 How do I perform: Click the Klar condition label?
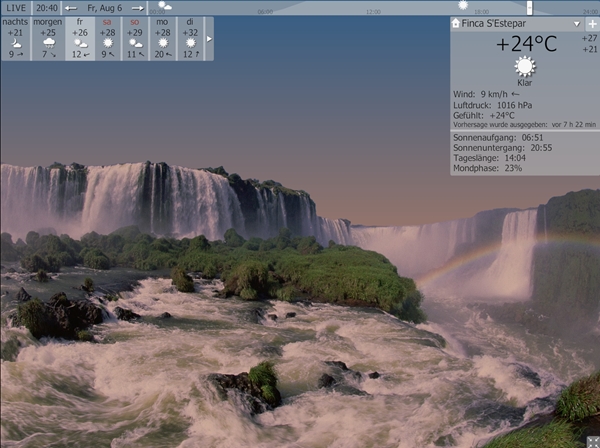(525, 83)
